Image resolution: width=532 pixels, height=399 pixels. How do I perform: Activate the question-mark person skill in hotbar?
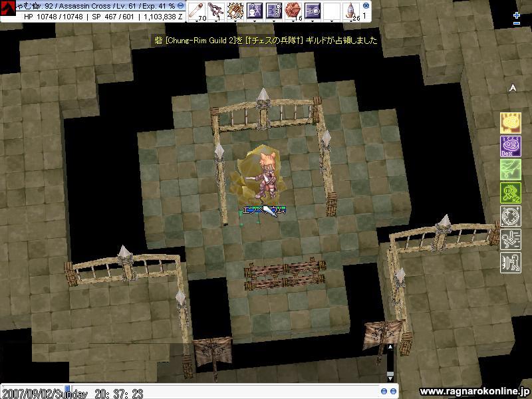coord(255,11)
